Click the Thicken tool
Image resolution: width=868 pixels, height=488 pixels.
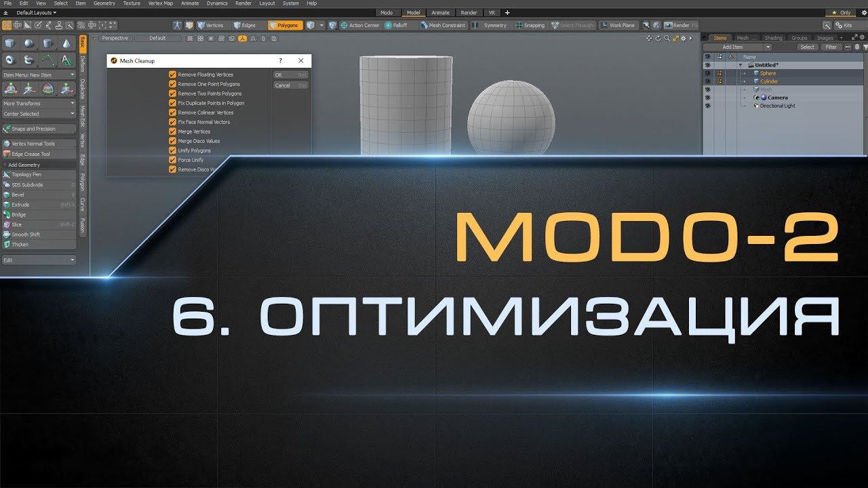39,245
